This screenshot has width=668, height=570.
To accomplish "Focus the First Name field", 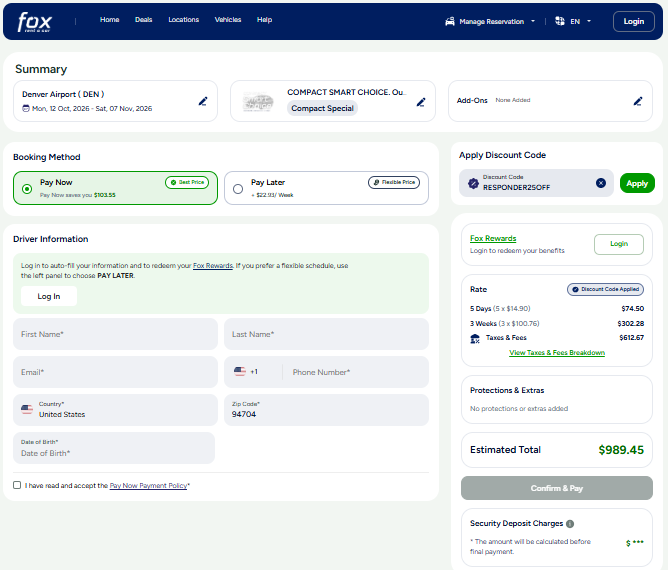I will 115,334.
